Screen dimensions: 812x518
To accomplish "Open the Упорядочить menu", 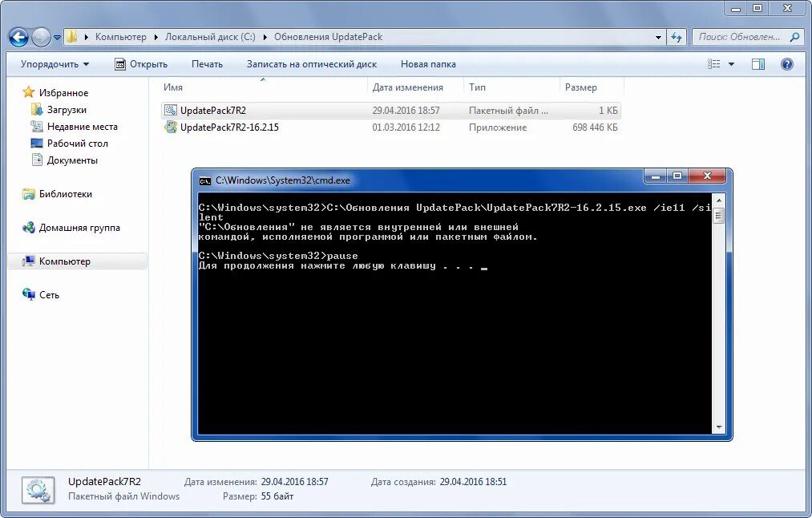I will tap(55, 64).
